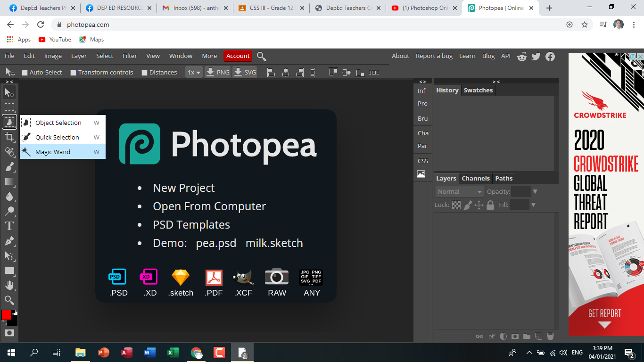Toggle Quick Mask mode icon

pyautogui.click(x=9, y=333)
